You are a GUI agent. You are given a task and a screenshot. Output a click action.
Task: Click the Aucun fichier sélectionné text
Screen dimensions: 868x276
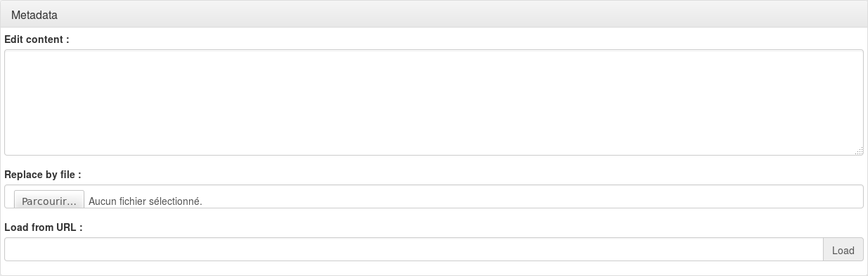click(145, 201)
